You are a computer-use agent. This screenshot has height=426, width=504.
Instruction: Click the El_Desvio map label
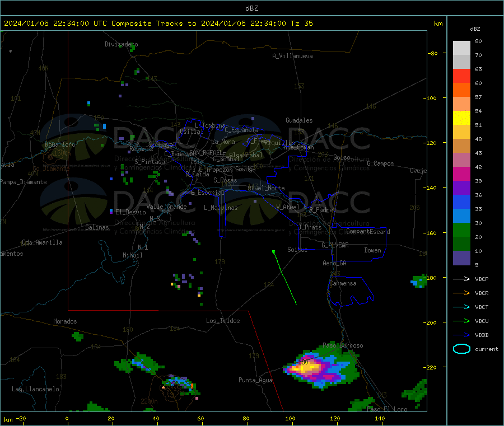130,212
